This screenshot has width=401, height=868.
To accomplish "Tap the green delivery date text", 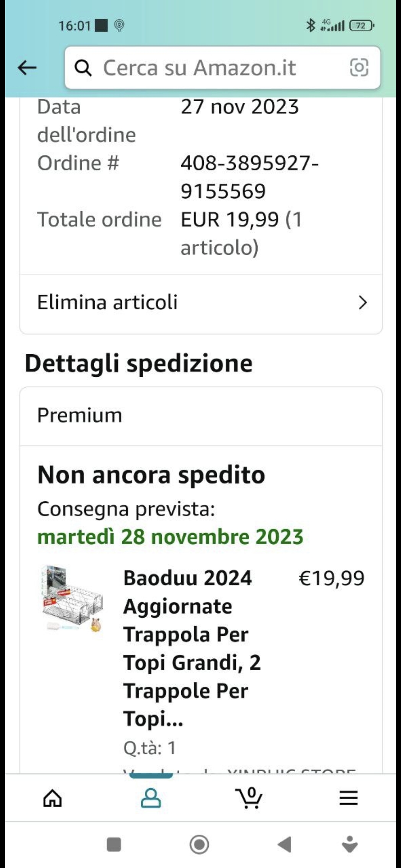I will tap(170, 537).
